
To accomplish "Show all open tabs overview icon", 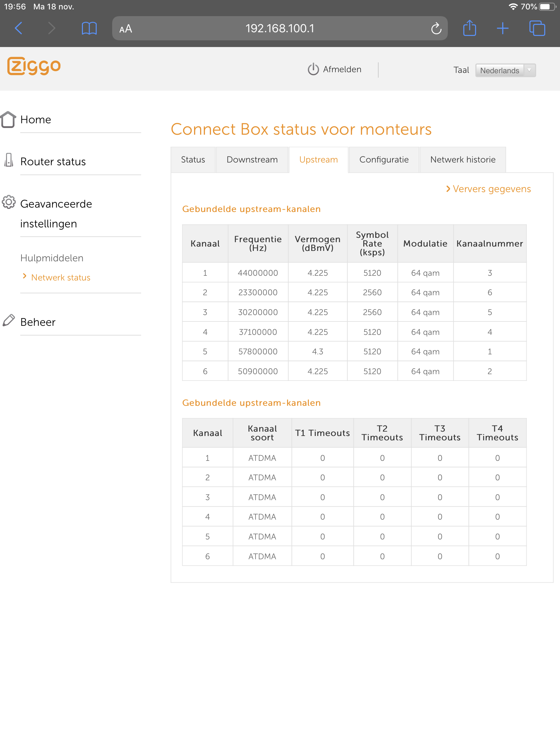I will click(x=537, y=28).
